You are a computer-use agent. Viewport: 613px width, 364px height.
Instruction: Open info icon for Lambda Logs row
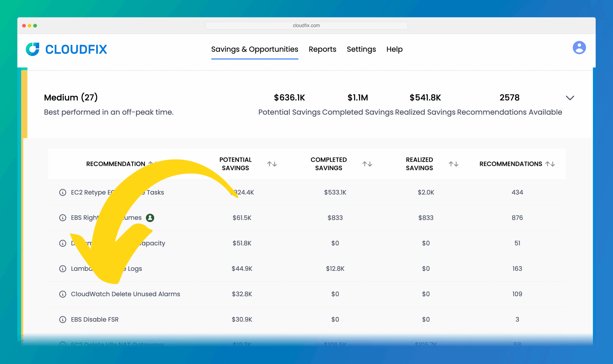point(63,269)
